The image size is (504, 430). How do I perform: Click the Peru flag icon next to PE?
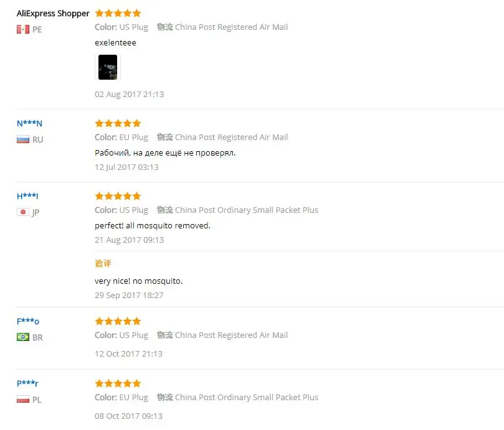tap(23, 29)
